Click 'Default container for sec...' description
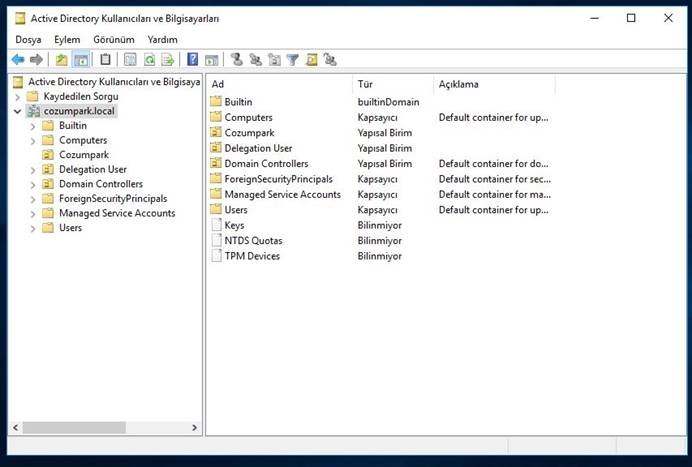The image size is (692, 467). 494,179
